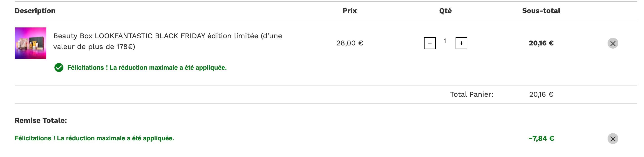Click the Remise Totale heading
This screenshot has width=644, height=157.
coord(41,121)
